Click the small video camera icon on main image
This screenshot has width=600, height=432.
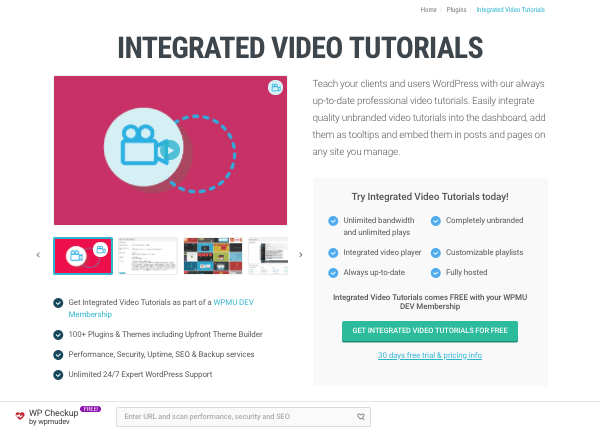click(x=275, y=88)
